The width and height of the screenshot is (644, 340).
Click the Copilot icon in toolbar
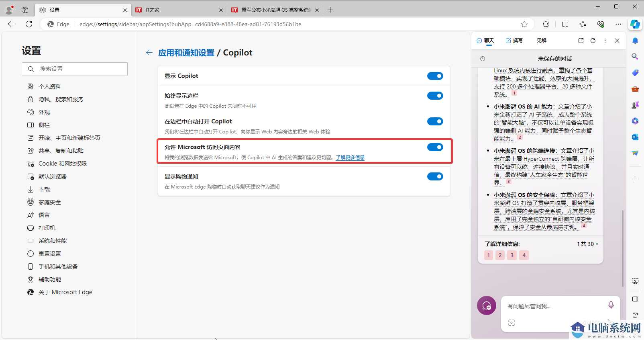pos(635,24)
